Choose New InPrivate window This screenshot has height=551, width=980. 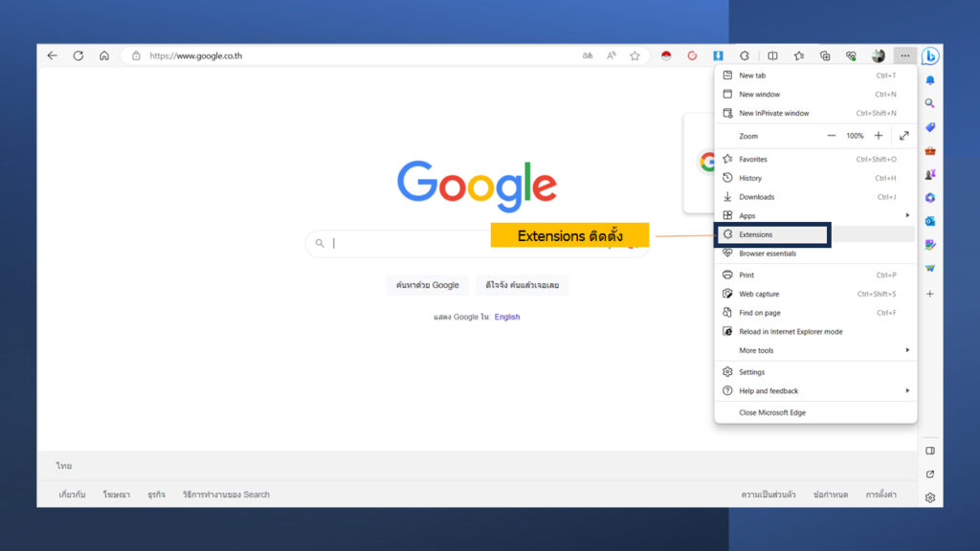815,113
